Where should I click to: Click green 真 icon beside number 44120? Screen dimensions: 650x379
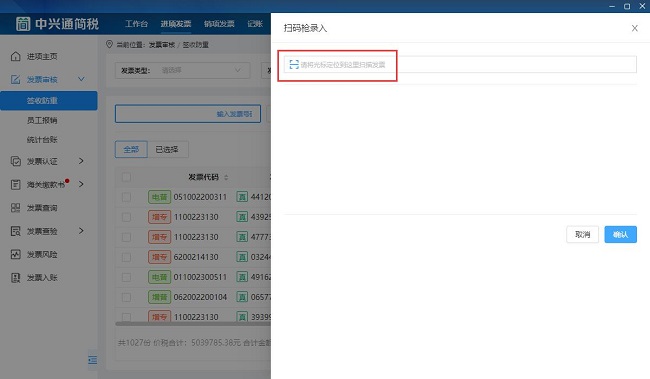(x=242, y=197)
